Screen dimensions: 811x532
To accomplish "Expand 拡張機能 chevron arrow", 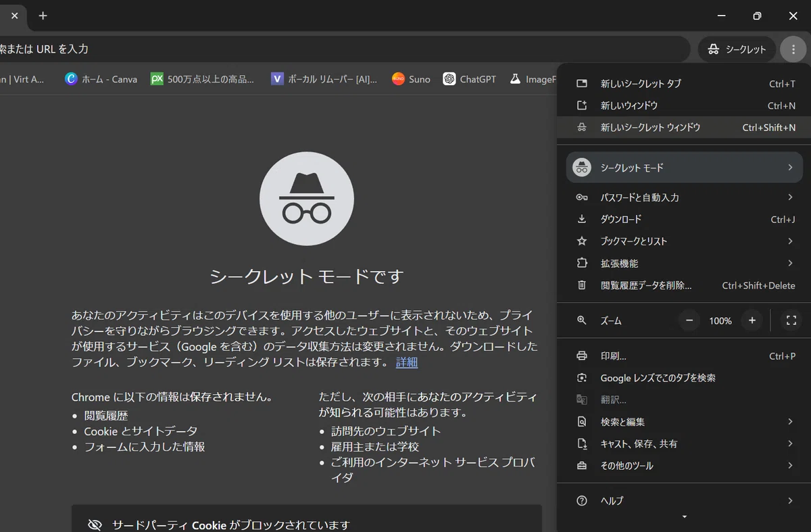I will (x=790, y=263).
